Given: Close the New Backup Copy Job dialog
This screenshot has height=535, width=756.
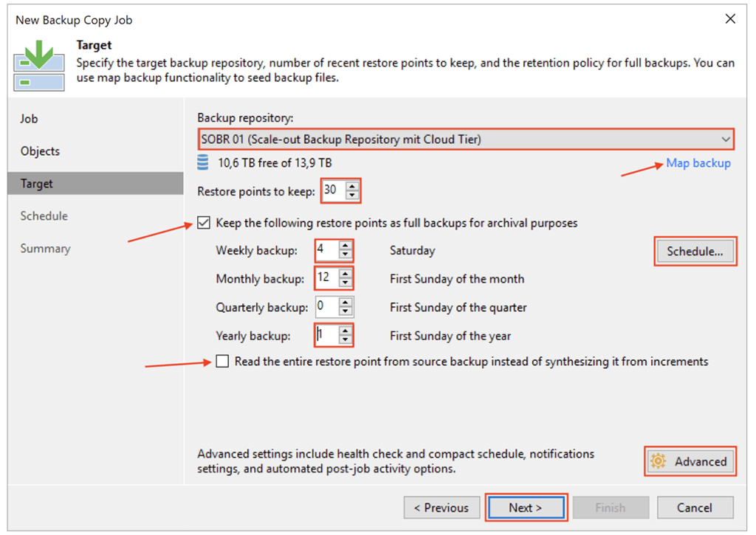Looking at the screenshot, I should tap(730, 18).
